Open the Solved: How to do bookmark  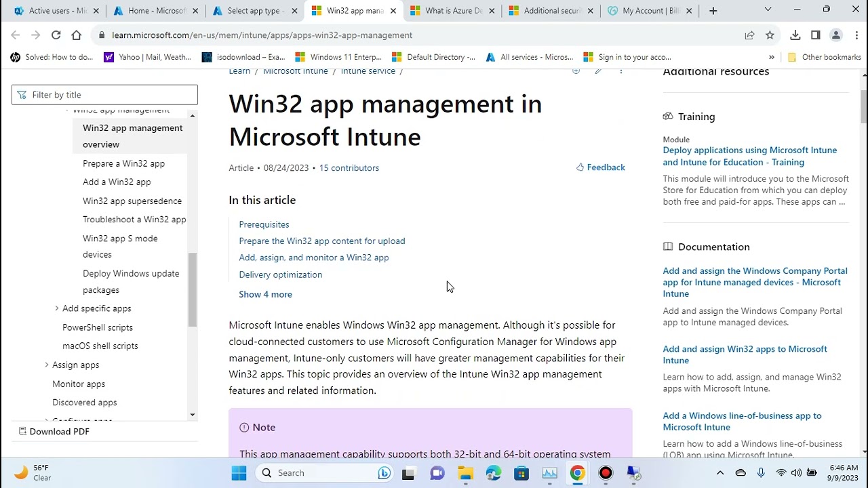point(52,57)
